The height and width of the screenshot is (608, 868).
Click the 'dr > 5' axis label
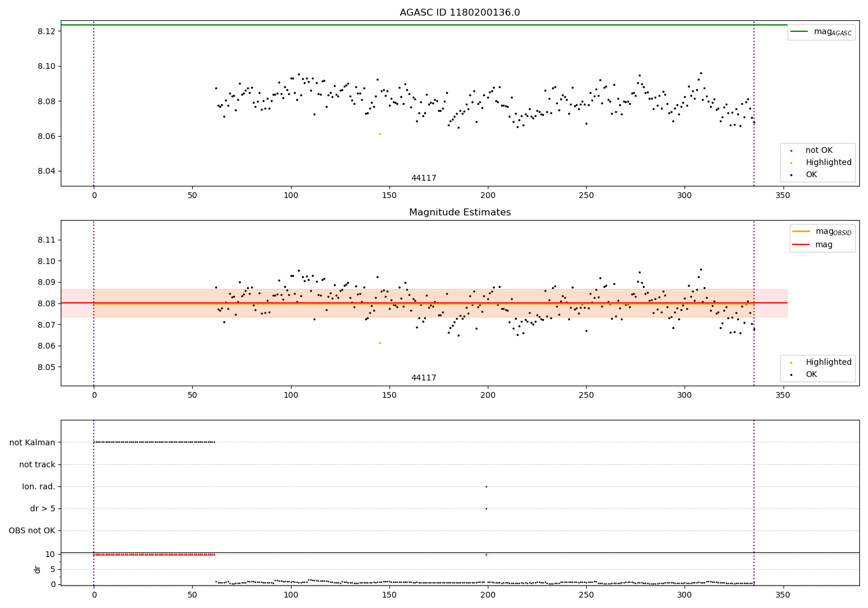click(x=43, y=509)
